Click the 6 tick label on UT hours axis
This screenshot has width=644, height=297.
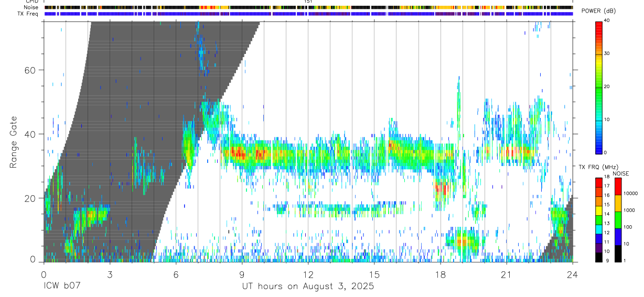[x=176, y=274]
